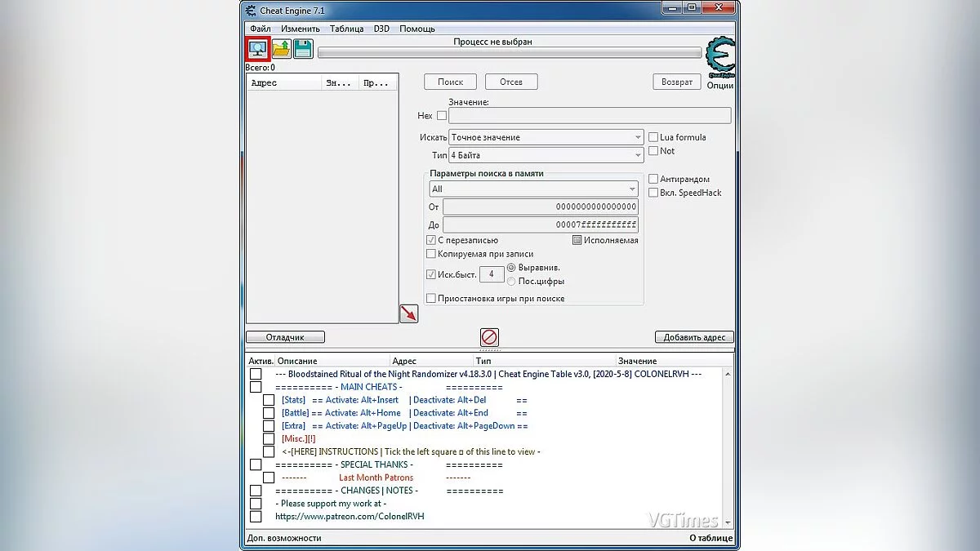Image resolution: width=980 pixels, height=551 pixels.
Task: Click the Добавить адрес button
Action: [x=694, y=337]
